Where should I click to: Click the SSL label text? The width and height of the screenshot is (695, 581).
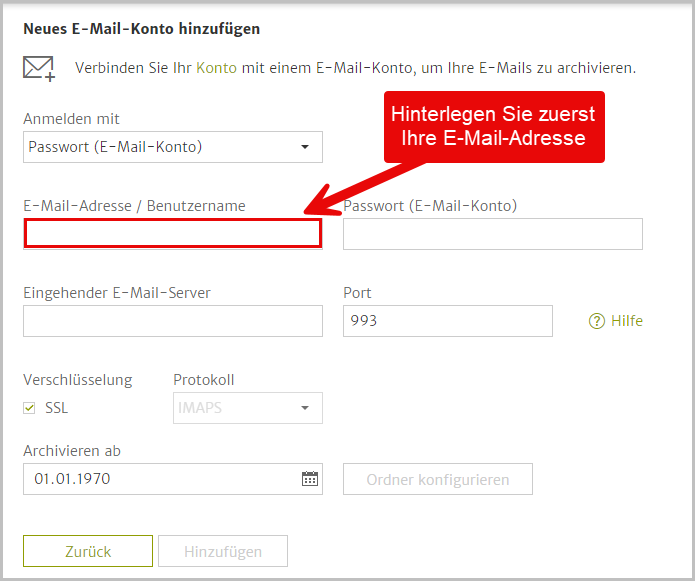[57, 408]
